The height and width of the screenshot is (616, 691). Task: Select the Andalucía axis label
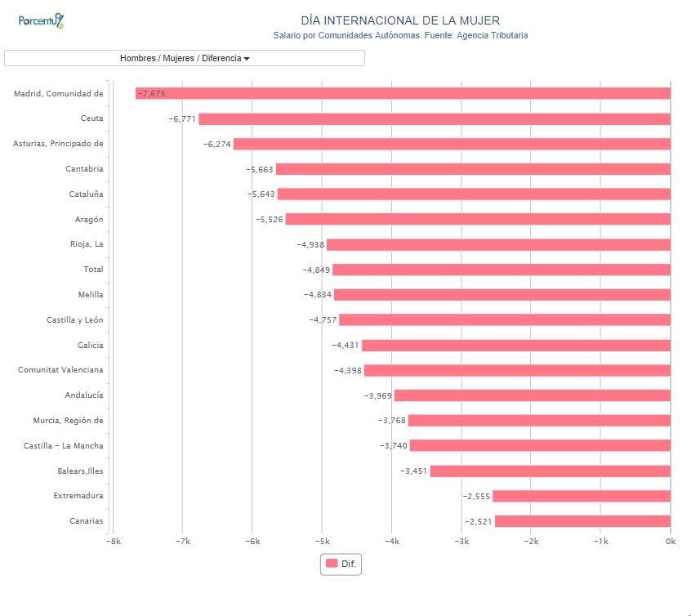[84, 395]
